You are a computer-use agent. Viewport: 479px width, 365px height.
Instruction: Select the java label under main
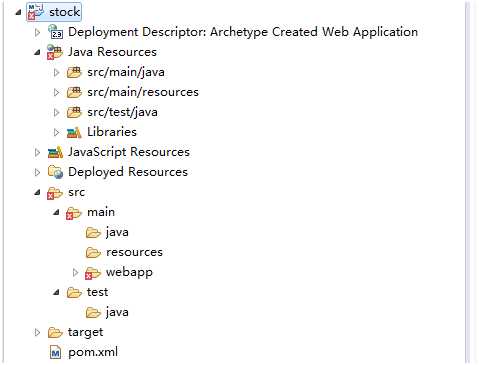coord(117,232)
